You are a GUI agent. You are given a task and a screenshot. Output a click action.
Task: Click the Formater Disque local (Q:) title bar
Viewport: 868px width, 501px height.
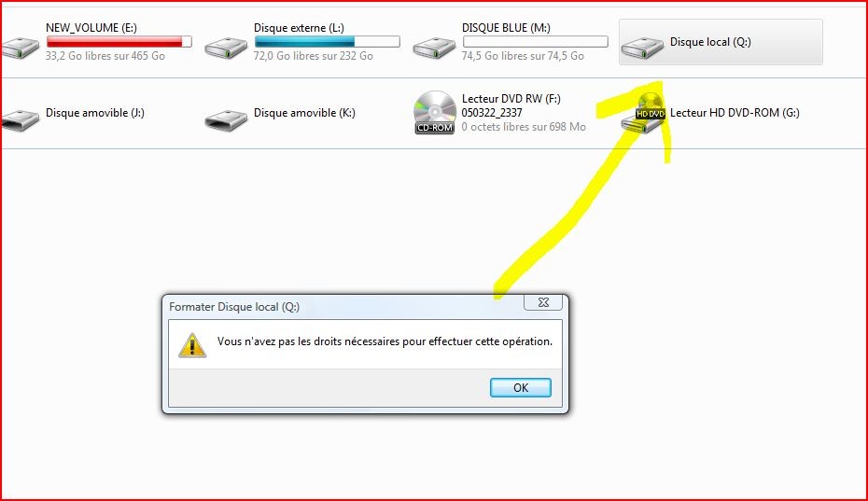pos(343,307)
